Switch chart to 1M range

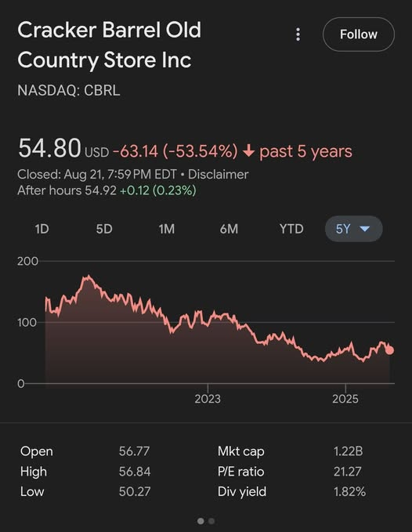(167, 229)
